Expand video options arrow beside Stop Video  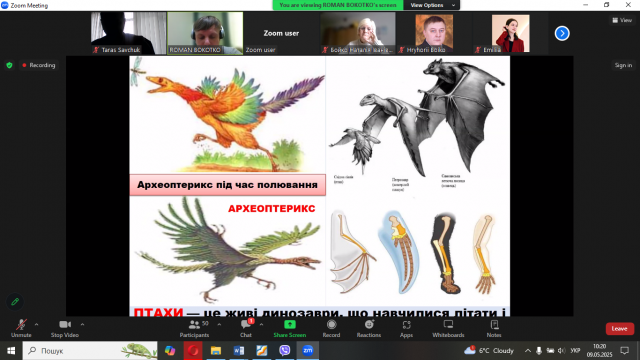click(82, 324)
